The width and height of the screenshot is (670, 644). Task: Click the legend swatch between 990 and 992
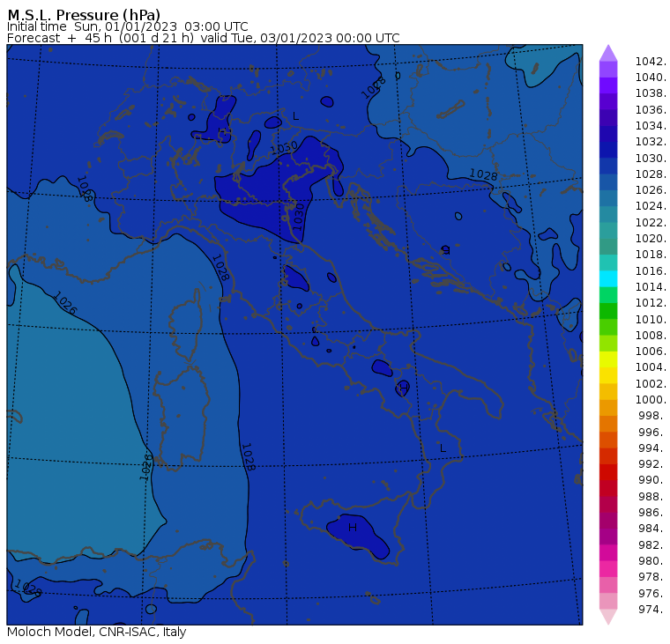(608, 472)
